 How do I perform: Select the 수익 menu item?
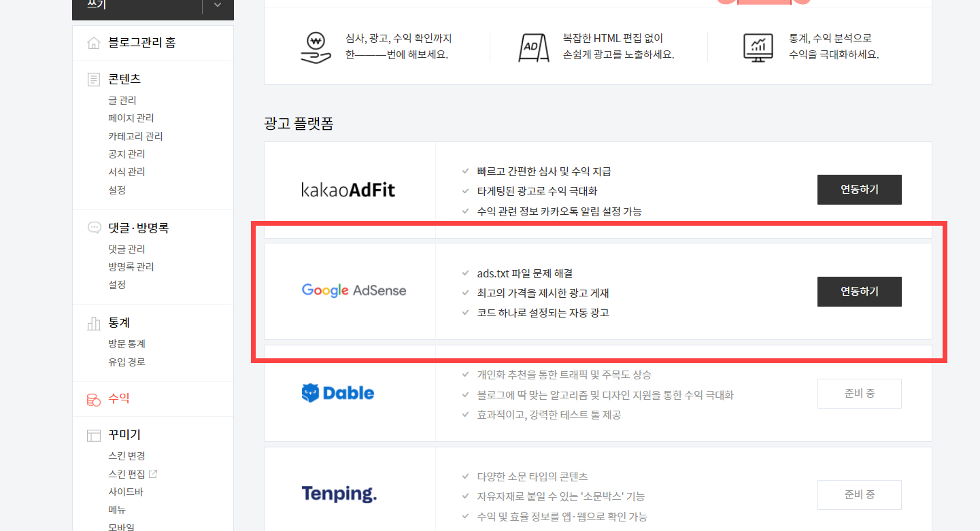tap(119, 399)
